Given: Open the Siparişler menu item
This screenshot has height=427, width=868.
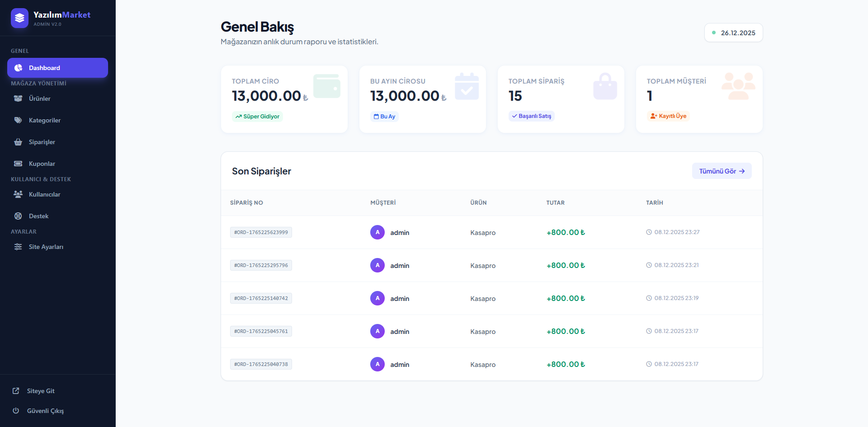Looking at the screenshot, I should (x=42, y=142).
